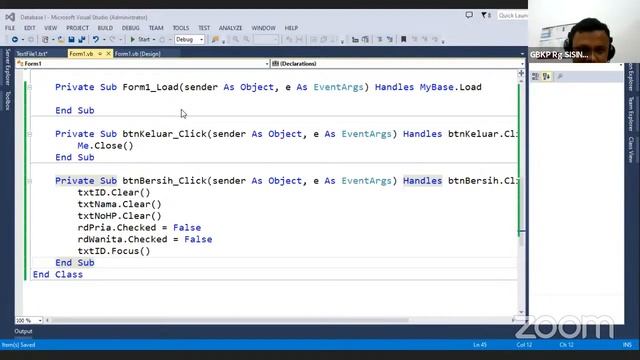This screenshot has height=360, width=640.
Task: Open the VIEW menu
Action: pyautogui.click(x=51, y=28)
